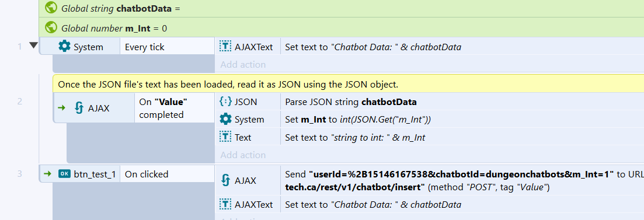The height and width of the screenshot is (220, 644).
Task: Click the AJAX object icon in event 2
Action: point(79,108)
